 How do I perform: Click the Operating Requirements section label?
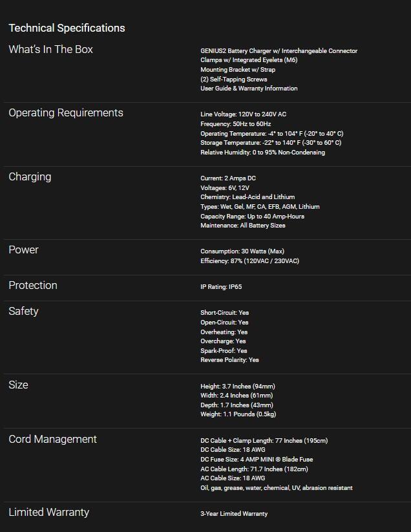(65, 113)
